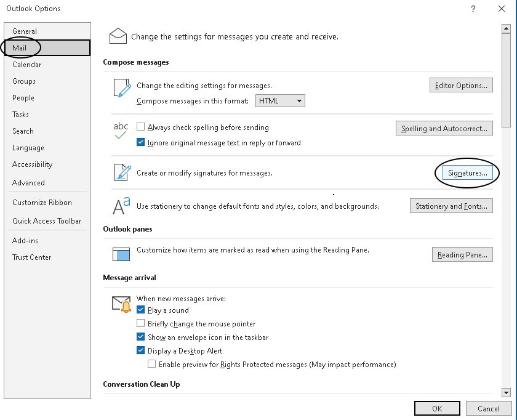Click the Message arrival section heading
The height and width of the screenshot is (420, 517).
[x=130, y=278]
